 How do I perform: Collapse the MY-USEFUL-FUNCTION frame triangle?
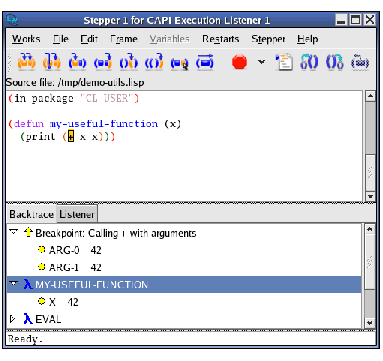[13, 284]
